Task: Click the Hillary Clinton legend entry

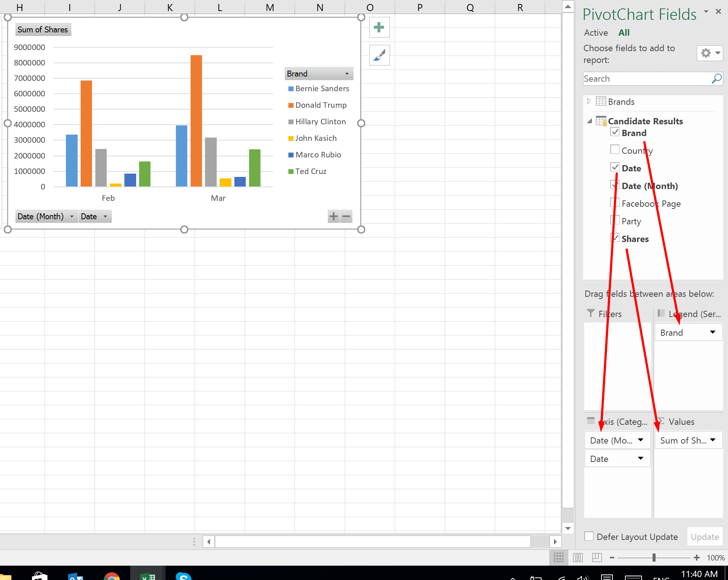Action: coord(317,122)
